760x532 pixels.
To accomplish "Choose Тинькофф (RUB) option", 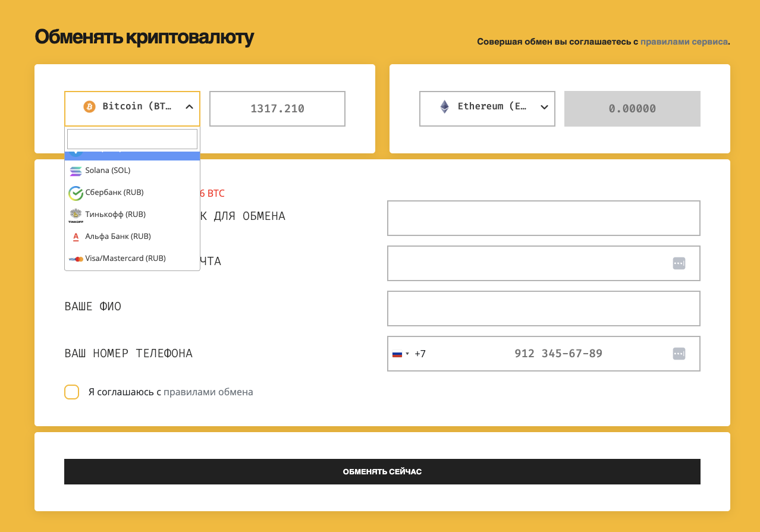I will [x=132, y=215].
